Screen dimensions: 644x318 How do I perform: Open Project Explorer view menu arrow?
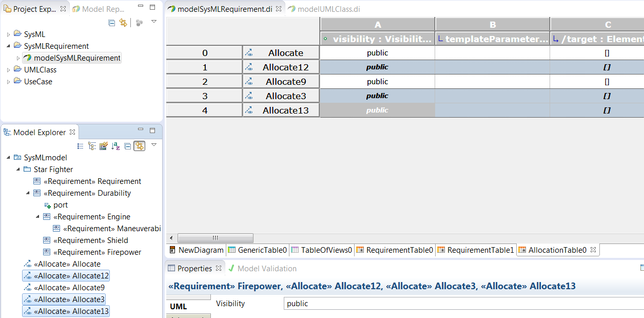click(153, 22)
